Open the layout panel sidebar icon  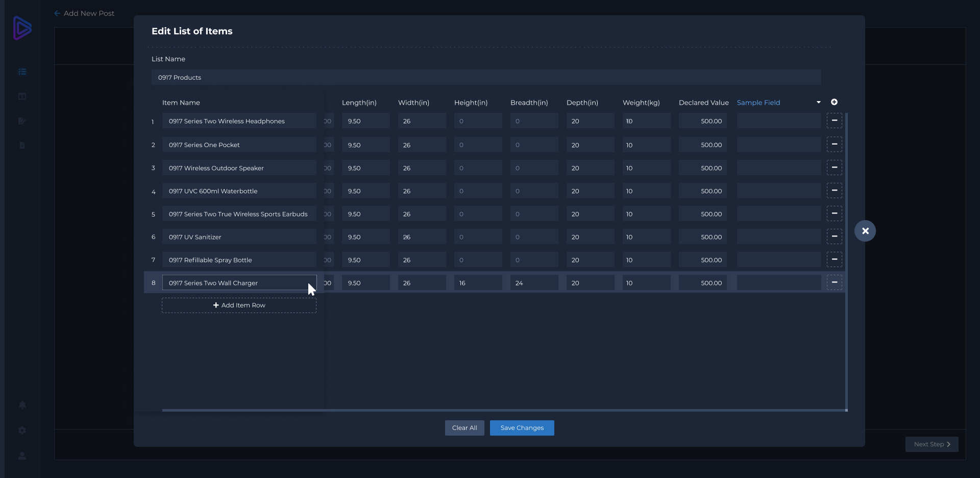pyautogui.click(x=22, y=97)
